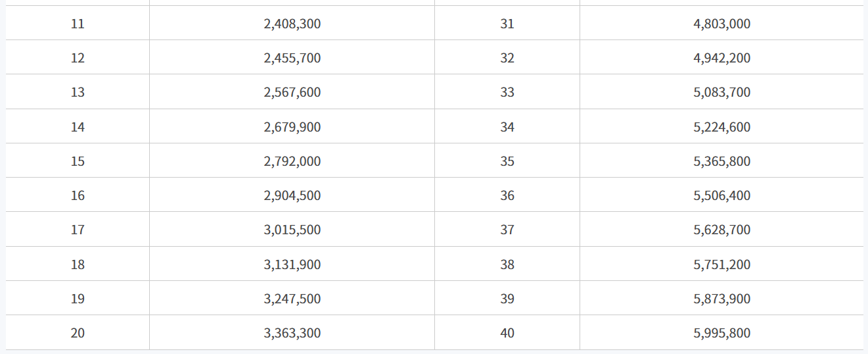Click the row number 37

[x=507, y=230]
